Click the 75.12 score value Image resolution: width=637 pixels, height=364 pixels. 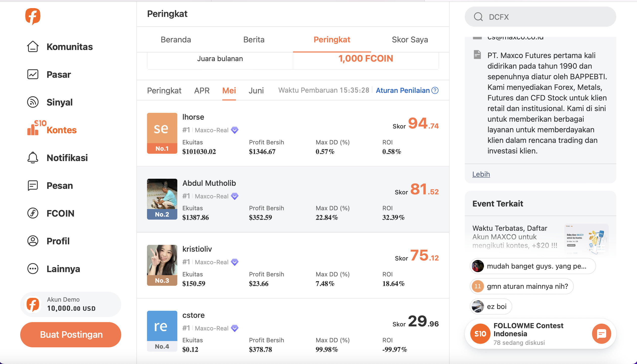(x=425, y=255)
